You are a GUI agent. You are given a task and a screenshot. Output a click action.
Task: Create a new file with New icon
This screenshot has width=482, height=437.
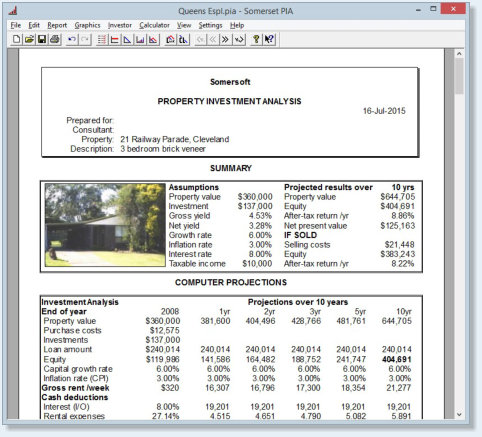16,39
